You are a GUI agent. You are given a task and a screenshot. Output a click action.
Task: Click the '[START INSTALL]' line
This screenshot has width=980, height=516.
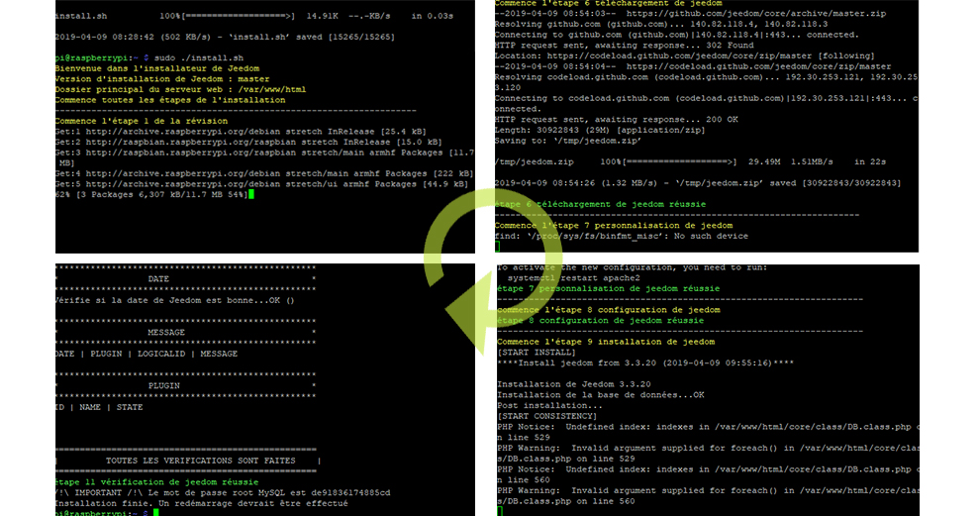point(537,353)
